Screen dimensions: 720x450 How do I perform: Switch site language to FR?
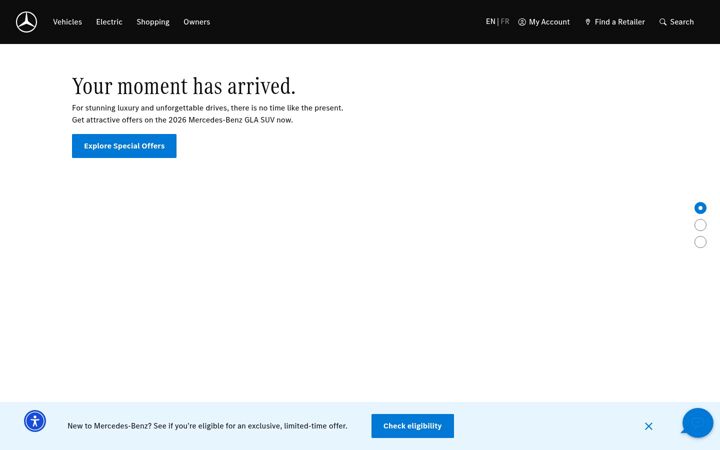[505, 22]
